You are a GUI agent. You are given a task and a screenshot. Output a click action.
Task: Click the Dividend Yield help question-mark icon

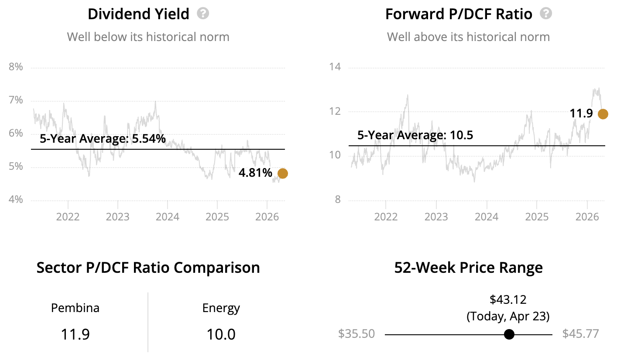click(203, 14)
